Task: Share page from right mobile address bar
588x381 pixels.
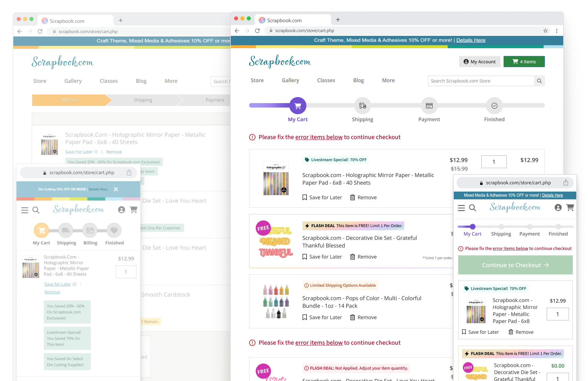Action: point(566,182)
